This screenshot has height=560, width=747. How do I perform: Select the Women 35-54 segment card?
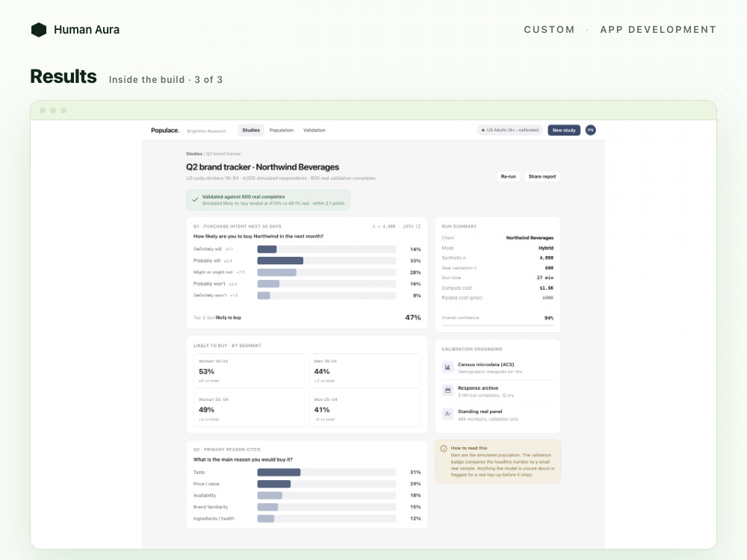click(x=249, y=409)
